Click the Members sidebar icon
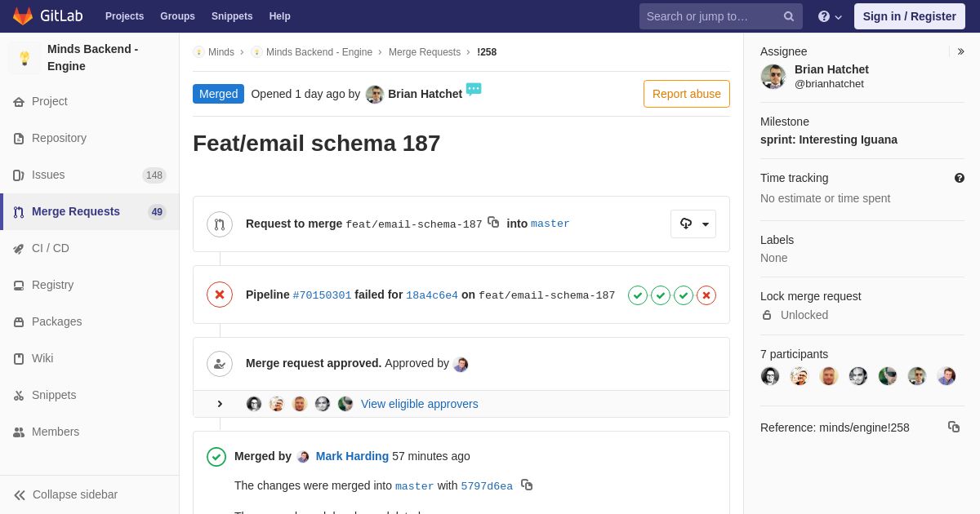 19,432
